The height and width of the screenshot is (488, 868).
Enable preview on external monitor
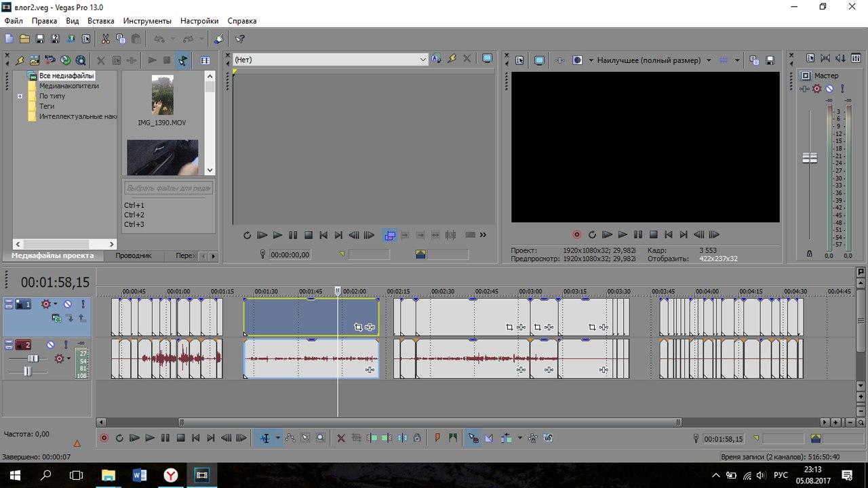click(539, 60)
